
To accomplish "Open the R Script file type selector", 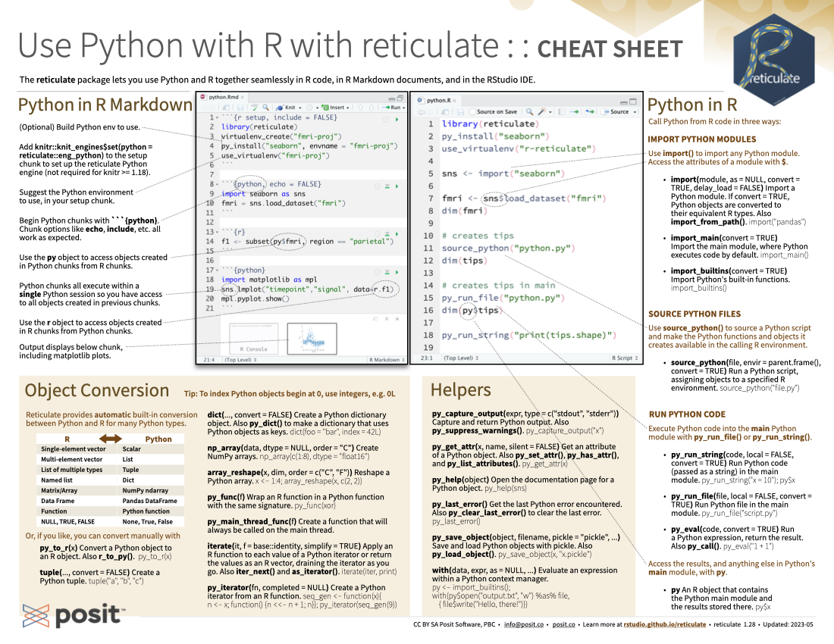I will pyautogui.click(x=625, y=358).
